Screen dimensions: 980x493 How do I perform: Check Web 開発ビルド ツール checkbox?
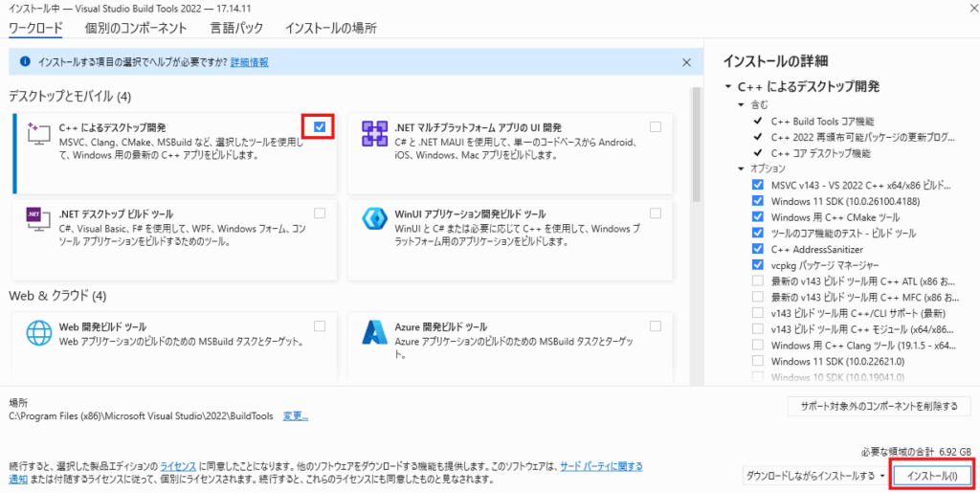320,326
